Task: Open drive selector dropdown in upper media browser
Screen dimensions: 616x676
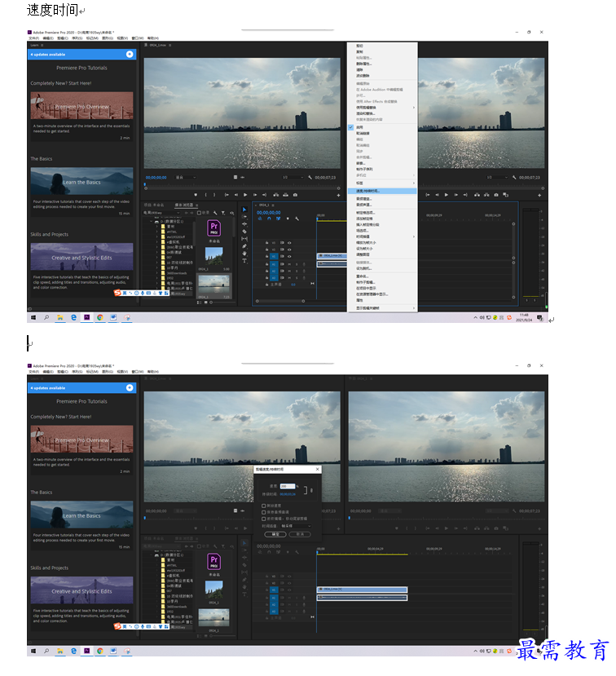Action: tap(161, 213)
